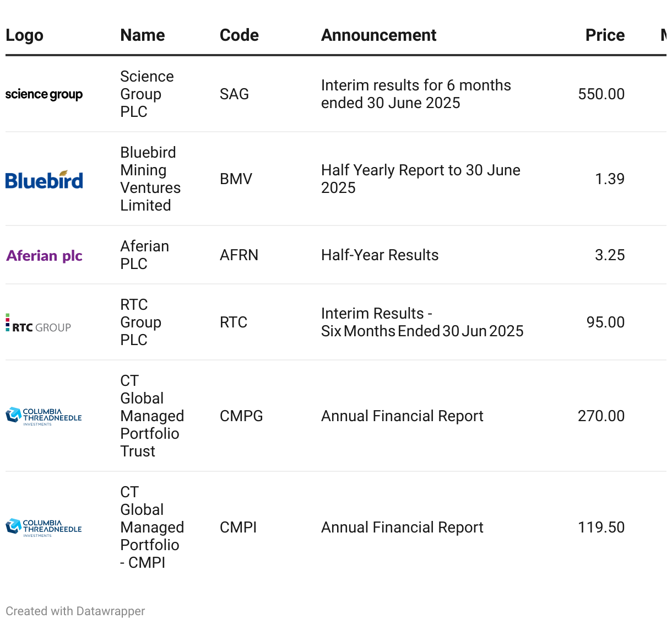Select the Half-Year Results announcement text
The height and width of the screenshot is (624, 672).
(380, 255)
